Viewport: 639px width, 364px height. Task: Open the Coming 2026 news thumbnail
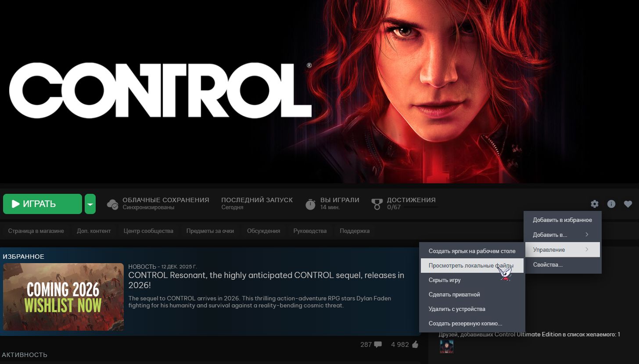click(x=63, y=297)
